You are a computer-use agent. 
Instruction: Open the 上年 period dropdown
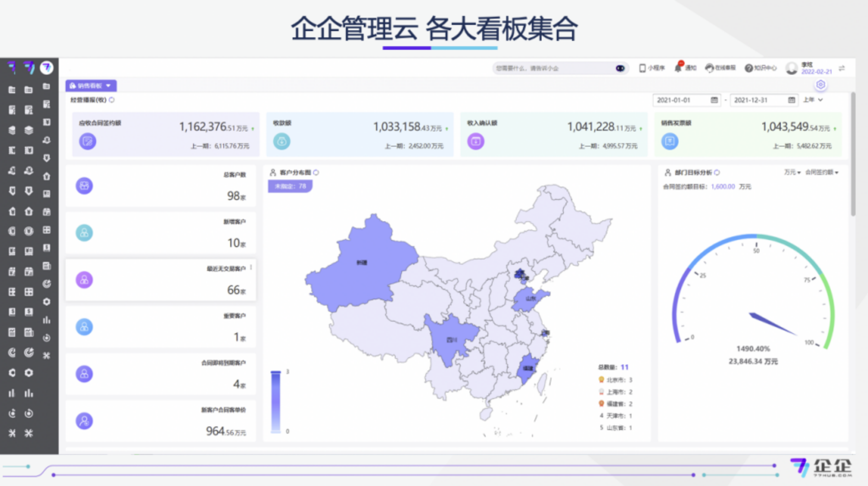813,100
